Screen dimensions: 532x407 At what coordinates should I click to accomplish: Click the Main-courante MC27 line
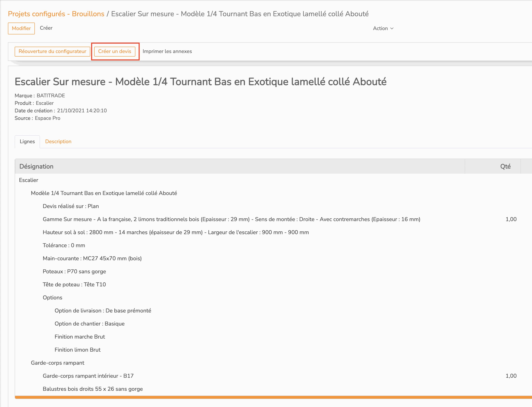click(x=273, y=258)
